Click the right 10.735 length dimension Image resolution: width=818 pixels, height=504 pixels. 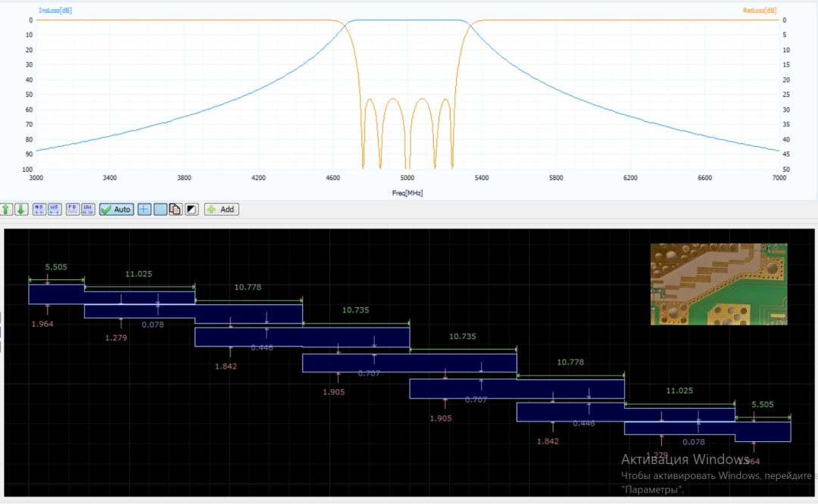[x=463, y=337]
